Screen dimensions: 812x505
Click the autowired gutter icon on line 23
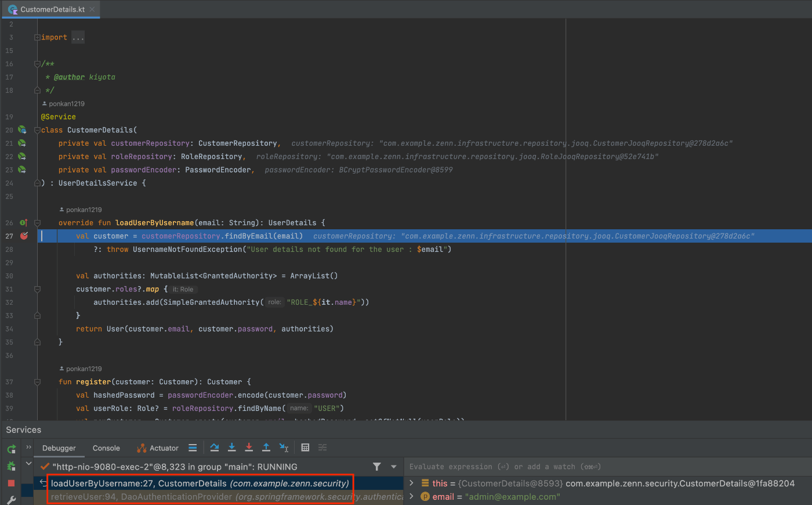22,170
